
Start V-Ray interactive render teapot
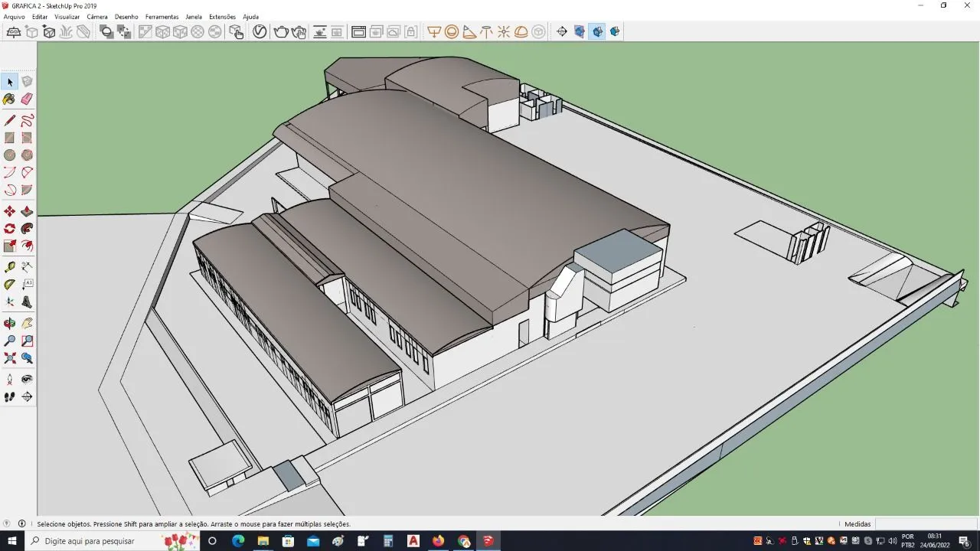pyautogui.click(x=299, y=32)
